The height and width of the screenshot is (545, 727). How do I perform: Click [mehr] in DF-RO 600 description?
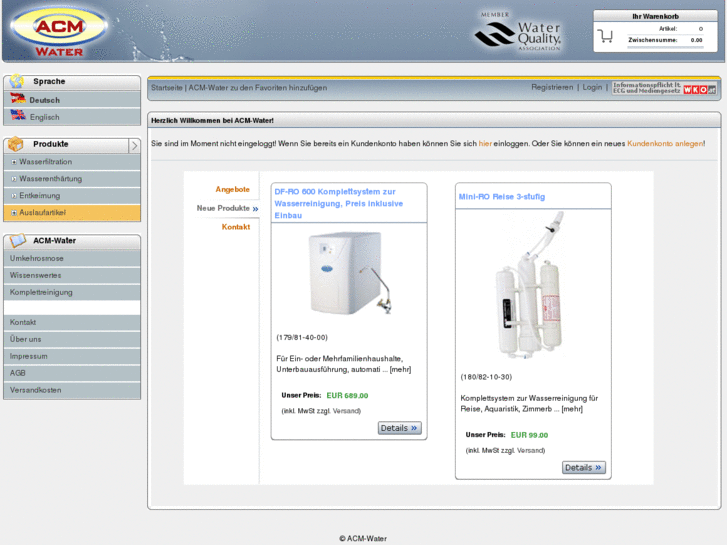400,370
